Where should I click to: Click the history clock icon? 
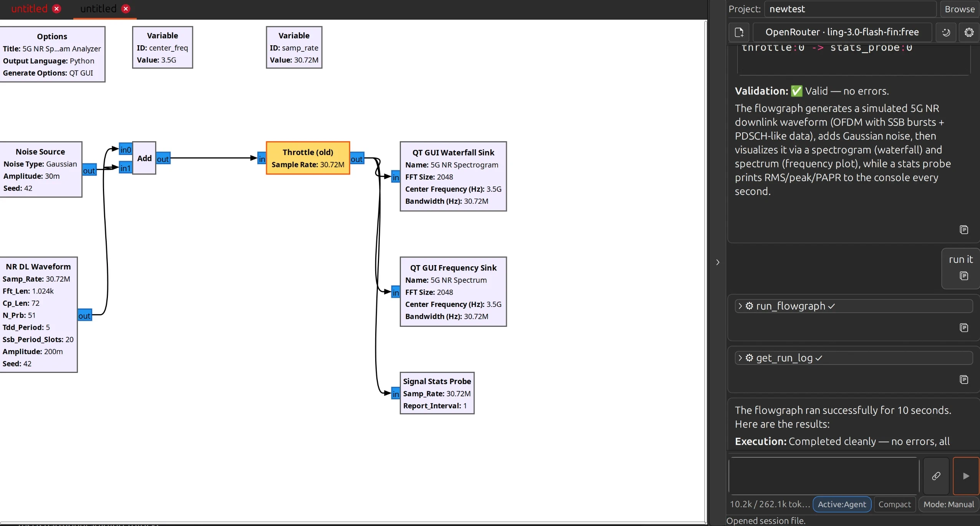[946, 32]
